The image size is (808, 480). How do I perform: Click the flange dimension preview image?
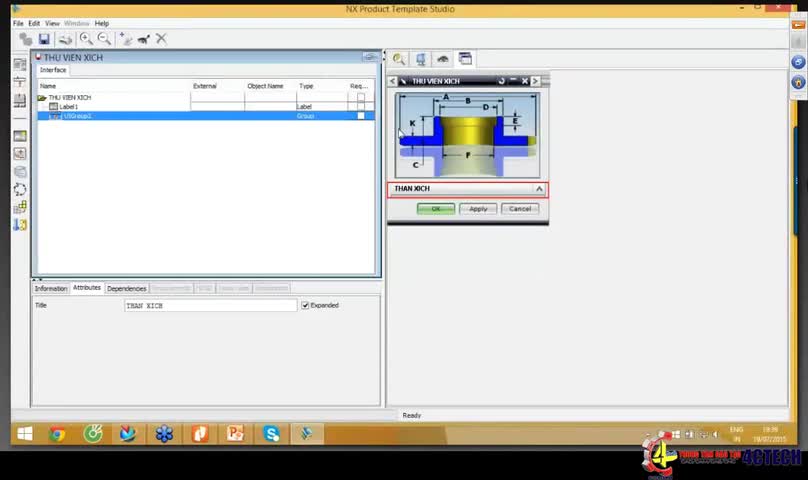pos(467,135)
